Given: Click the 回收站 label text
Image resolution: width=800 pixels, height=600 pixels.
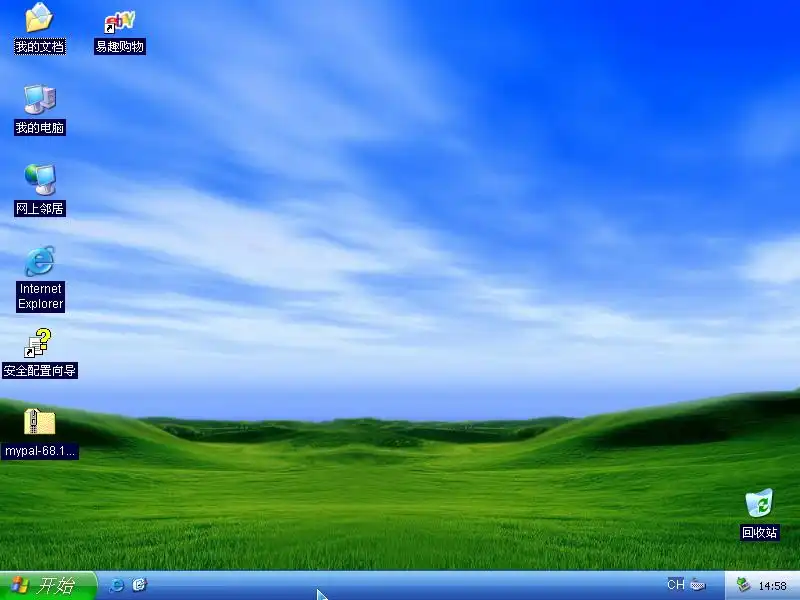Looking at the screenshot, I should (x=760, y=533).
